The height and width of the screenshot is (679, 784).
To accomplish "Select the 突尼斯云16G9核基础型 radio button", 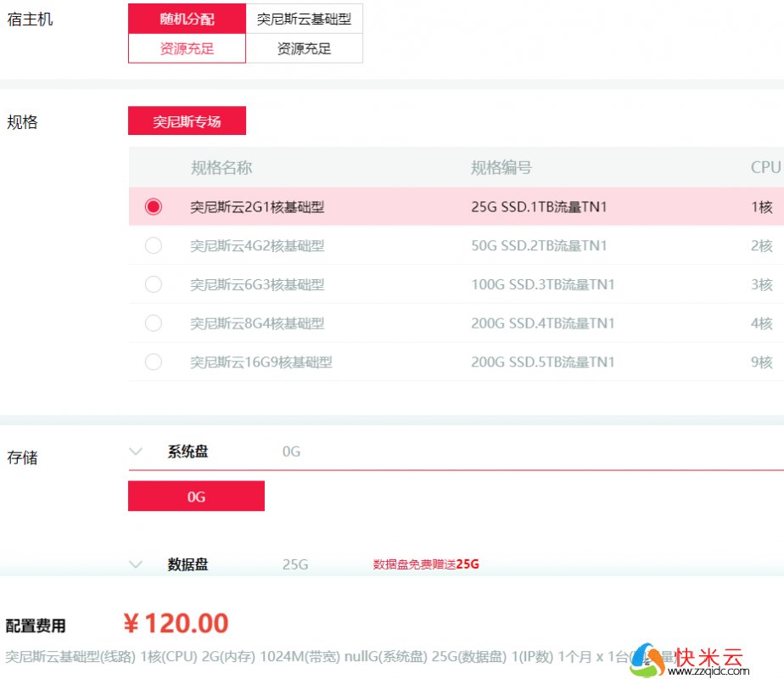I will click(x=154, y=362).
